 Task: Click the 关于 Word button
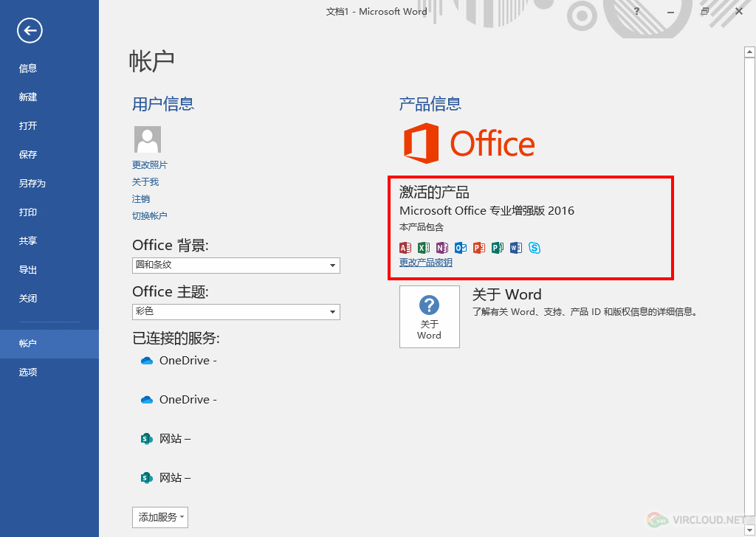coord(429,316)
